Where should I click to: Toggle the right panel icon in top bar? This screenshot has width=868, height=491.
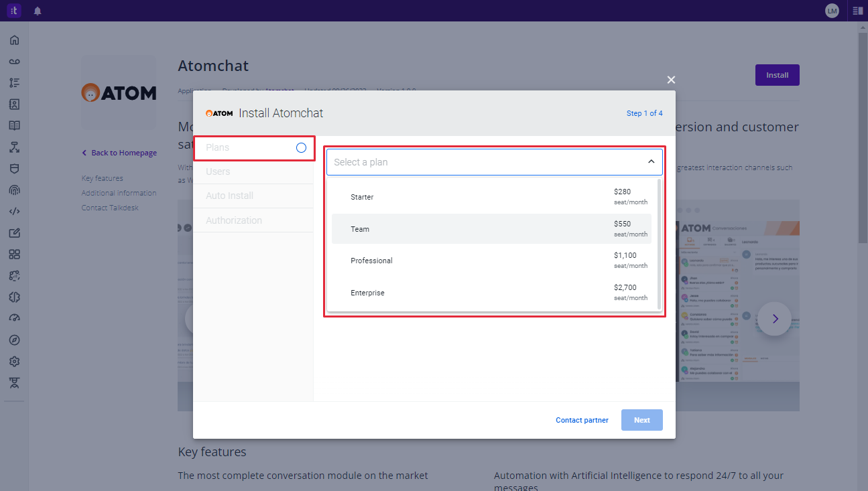click(857, 11)
